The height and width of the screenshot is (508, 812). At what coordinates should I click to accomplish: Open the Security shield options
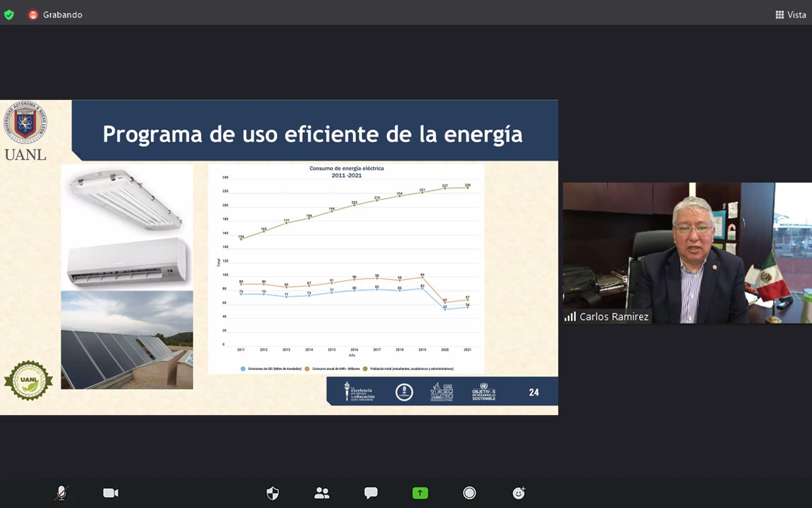[272, 493]
